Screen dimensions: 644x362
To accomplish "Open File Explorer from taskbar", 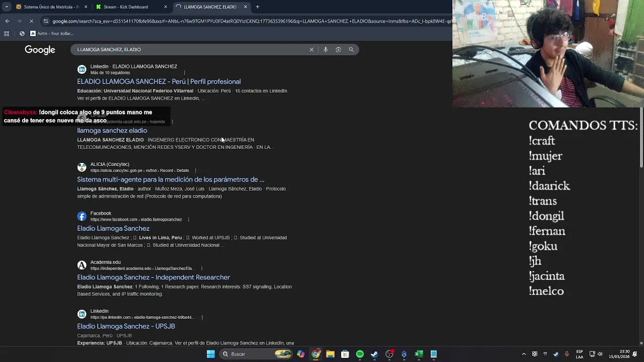I will coord(330,354).
